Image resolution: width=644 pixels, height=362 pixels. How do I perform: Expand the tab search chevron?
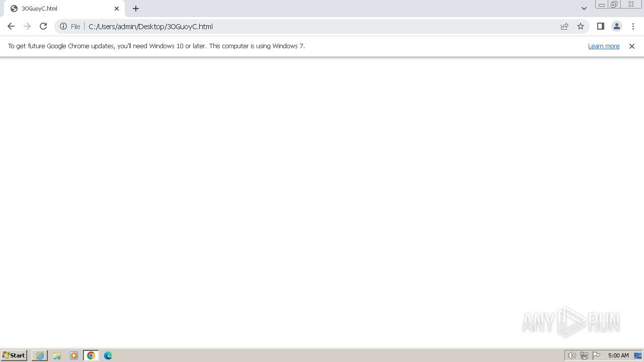click(x=584, y=9)
